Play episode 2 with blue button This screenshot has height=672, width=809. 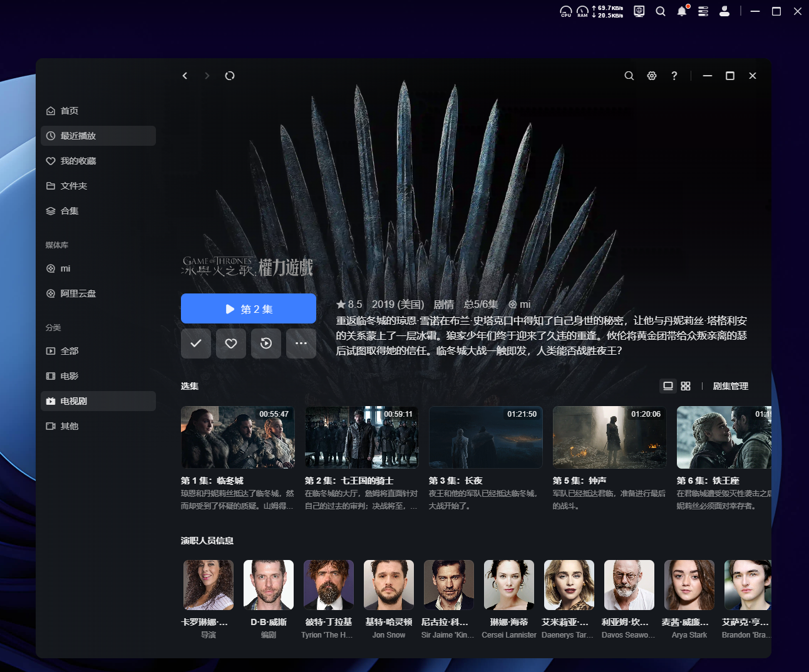(249, 308)
